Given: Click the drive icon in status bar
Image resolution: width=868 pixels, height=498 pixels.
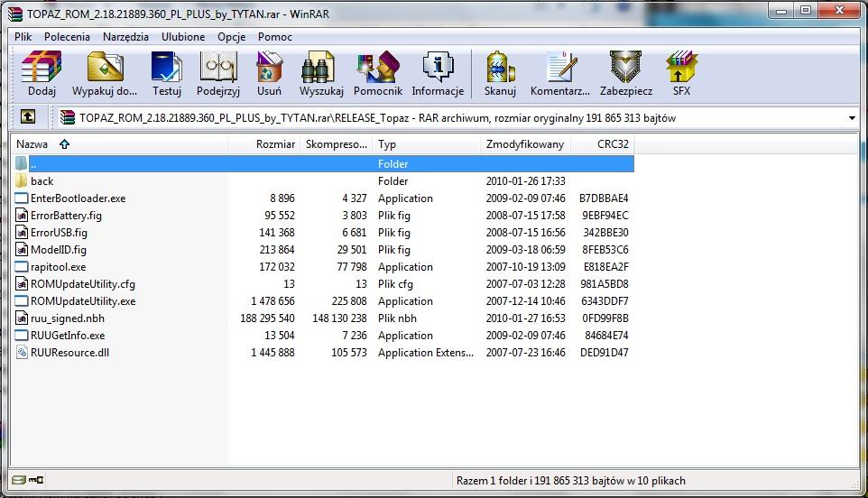Looking at the screenshot, I should point(19,480).
